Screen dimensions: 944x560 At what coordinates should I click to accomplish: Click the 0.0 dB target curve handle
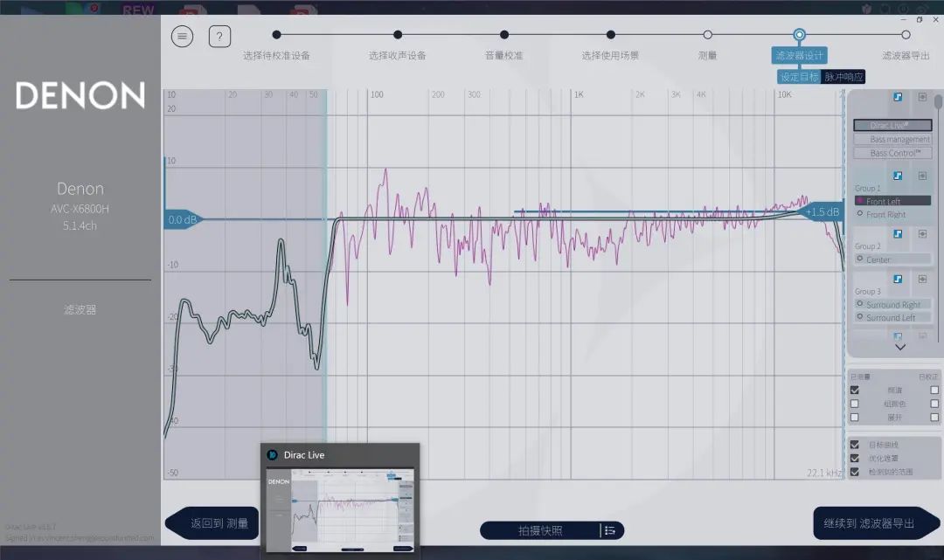point(183,219)
